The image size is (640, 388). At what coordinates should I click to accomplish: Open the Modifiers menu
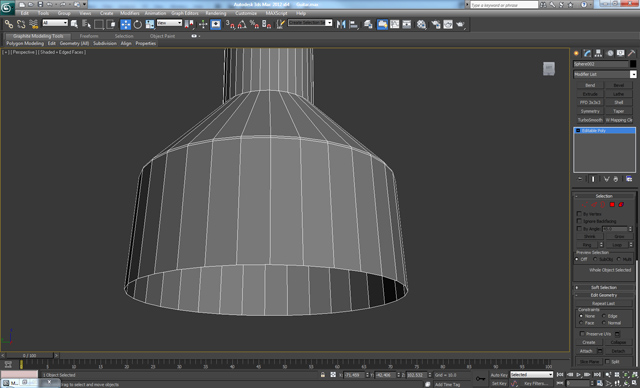[130, 13]
